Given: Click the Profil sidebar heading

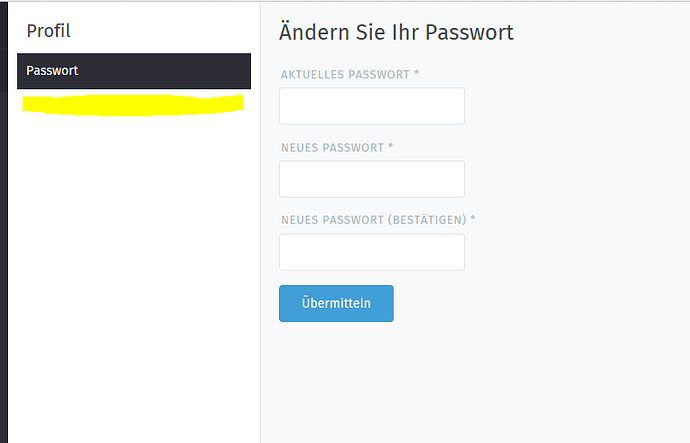Looking at the screenshot, I should [48, 31].
